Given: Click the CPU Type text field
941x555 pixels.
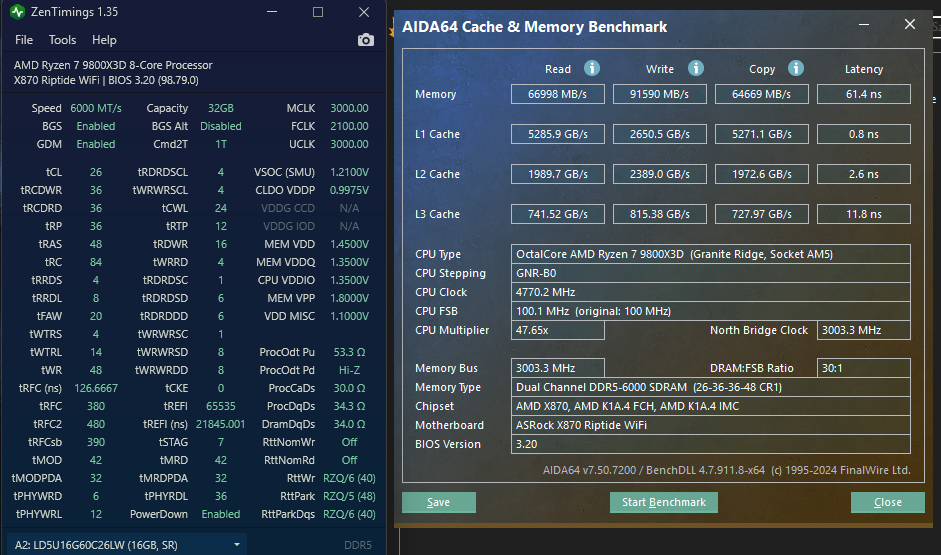Looking at the screenshot, I should (x=710, y=254).
